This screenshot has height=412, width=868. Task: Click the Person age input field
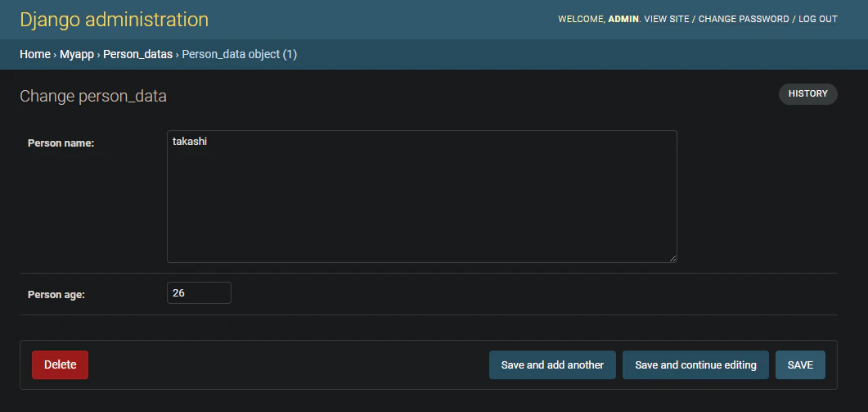[x=199, y=292]
